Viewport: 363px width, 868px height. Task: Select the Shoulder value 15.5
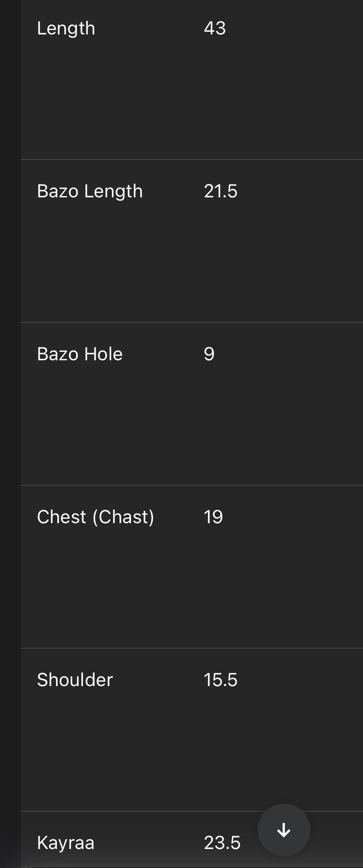click(x=221, y=680)
